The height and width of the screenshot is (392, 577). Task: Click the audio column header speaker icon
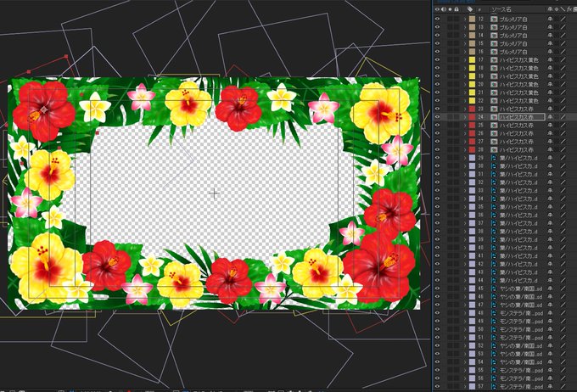tap(444, 9)
